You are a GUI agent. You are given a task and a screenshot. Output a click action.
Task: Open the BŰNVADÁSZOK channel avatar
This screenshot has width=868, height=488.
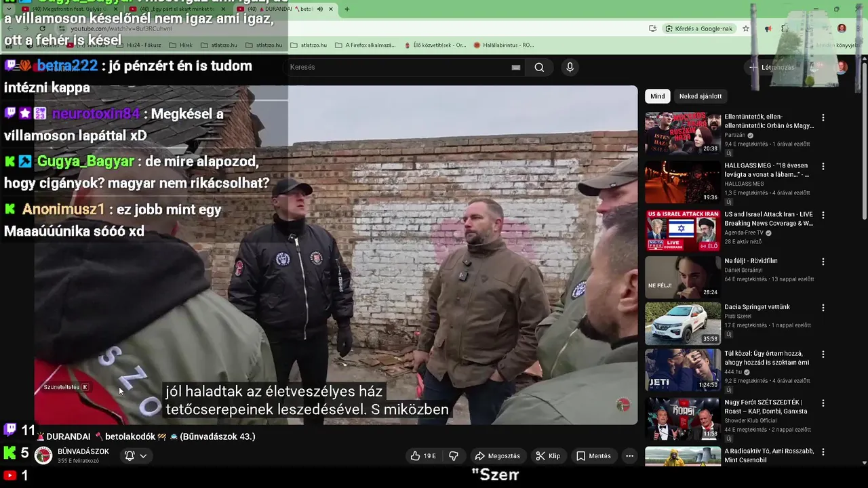[x=43, y=455]
